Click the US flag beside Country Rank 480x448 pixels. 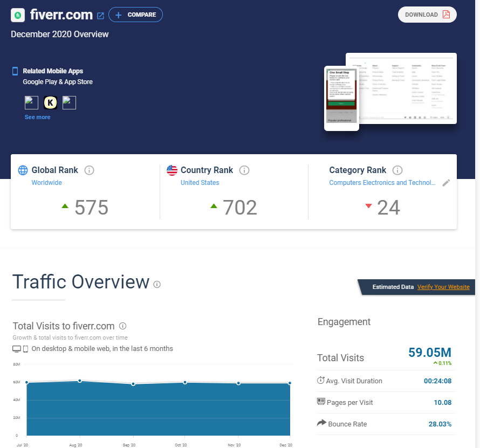(x=172, y=169)
